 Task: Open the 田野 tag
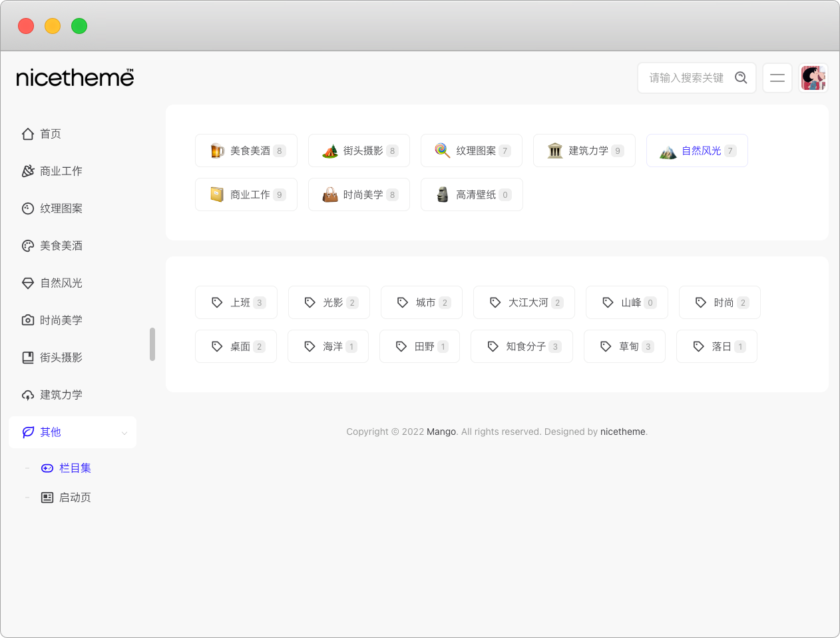419,346
